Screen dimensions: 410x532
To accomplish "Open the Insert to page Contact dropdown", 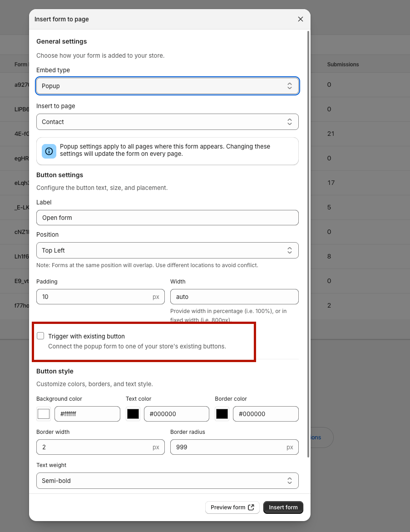I will (x=168, y=122).
